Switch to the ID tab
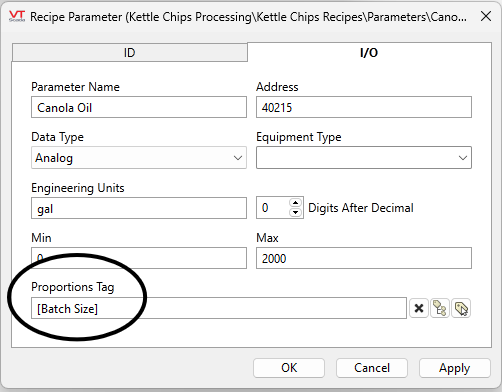 pyautogui.click(x=130, y=52)
